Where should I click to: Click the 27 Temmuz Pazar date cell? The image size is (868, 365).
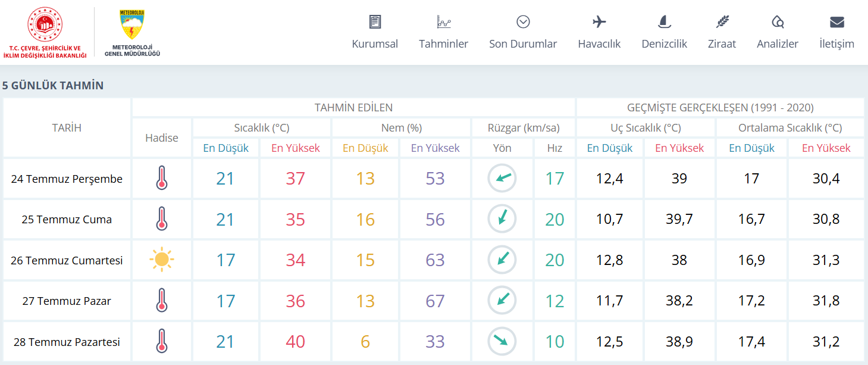click(x=67, y=301)
